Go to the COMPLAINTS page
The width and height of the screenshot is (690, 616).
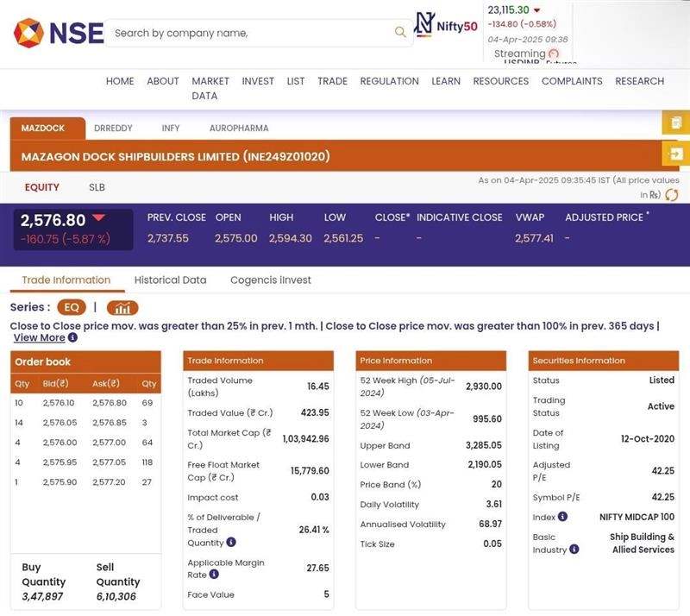pos(571,81)
